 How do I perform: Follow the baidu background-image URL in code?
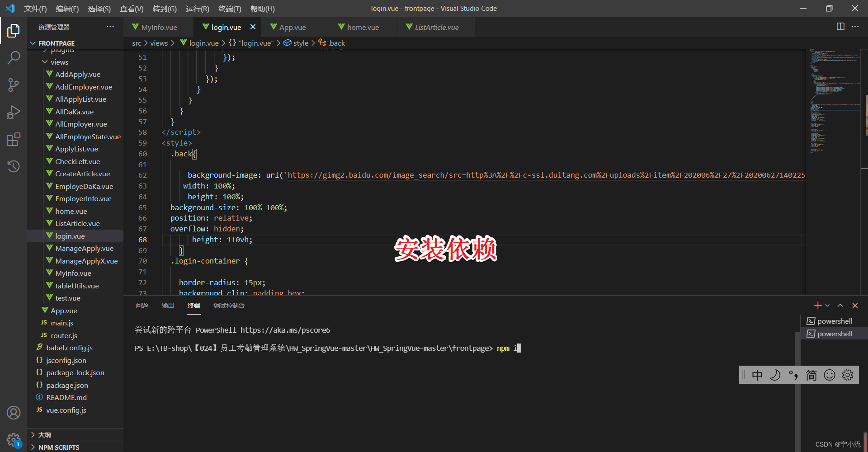497,175
